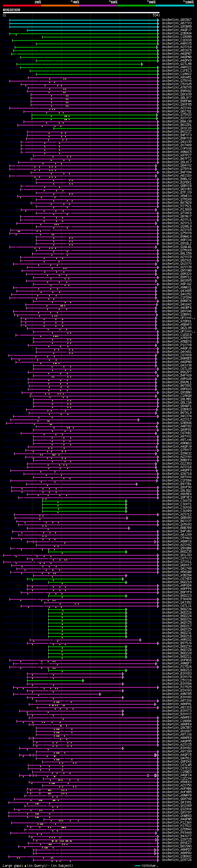This screenshot has width=197, height=868.
Task: Select the UniRef100_C1FEC3 label
Action: click(177, 71)
